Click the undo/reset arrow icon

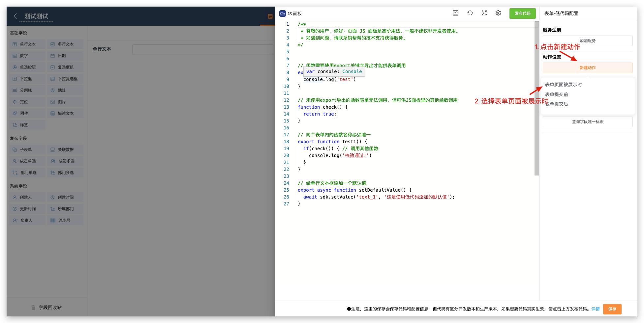click(x=470, y=13)
